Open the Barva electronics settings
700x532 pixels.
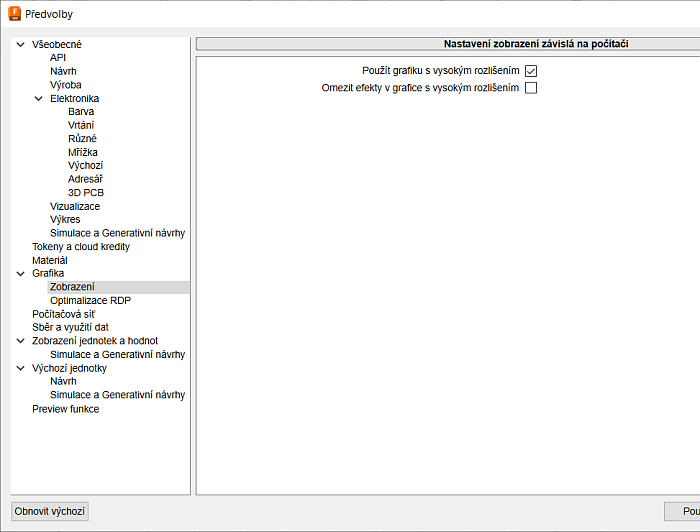pos(81,112)
